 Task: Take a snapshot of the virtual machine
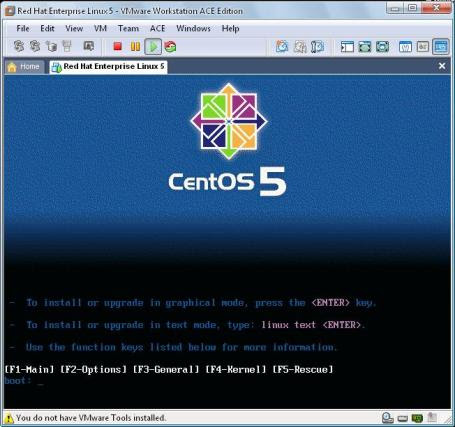click(282, 46)
